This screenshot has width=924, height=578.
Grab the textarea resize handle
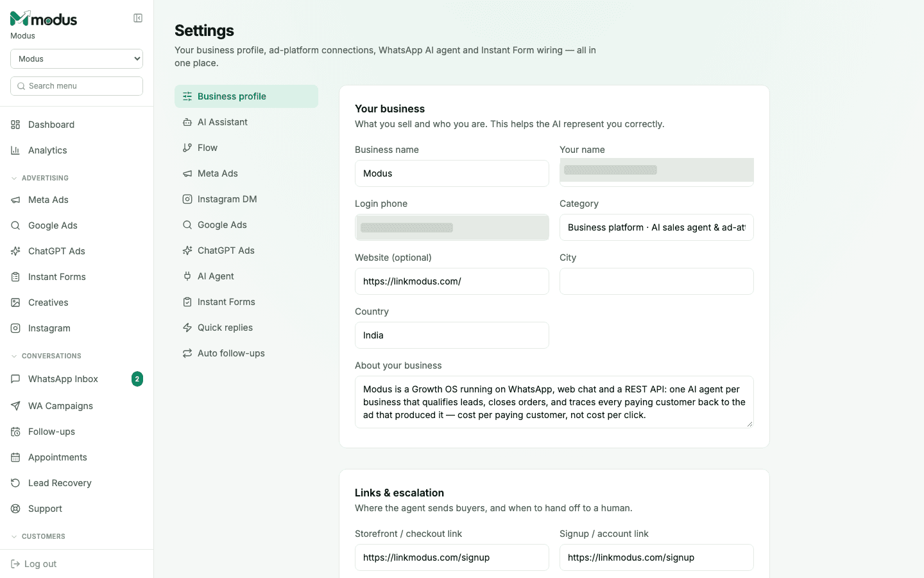point(749,424)
